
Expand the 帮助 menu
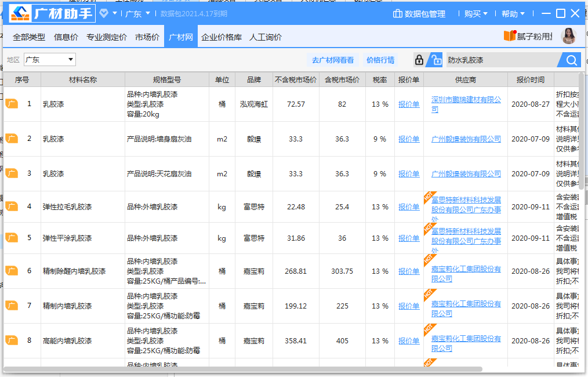[x=513, y=14]
